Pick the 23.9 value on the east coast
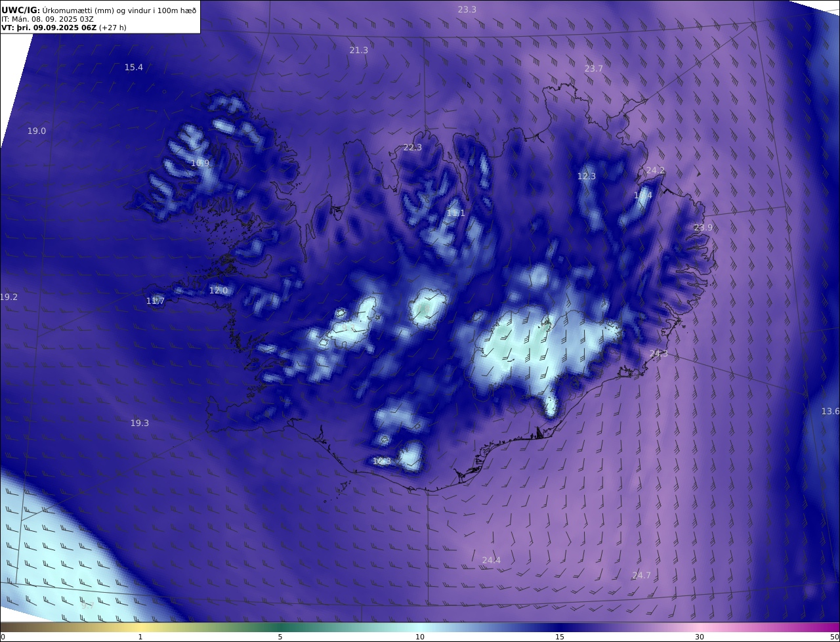Screen dimensions: 840x642 coord(703,227)
